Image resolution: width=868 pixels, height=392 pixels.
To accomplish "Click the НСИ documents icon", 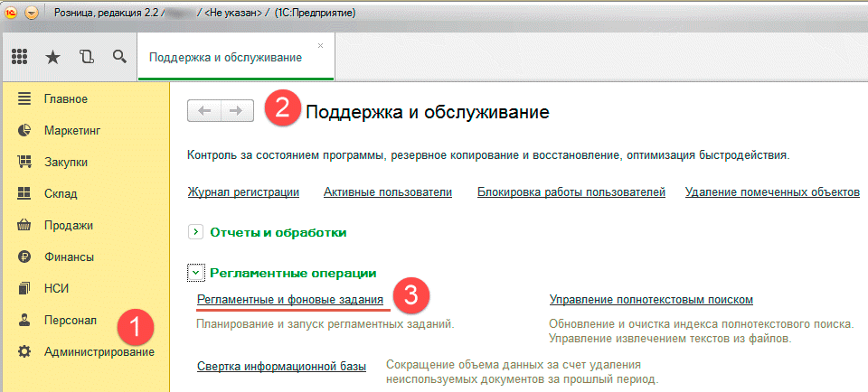I will 24,288.
